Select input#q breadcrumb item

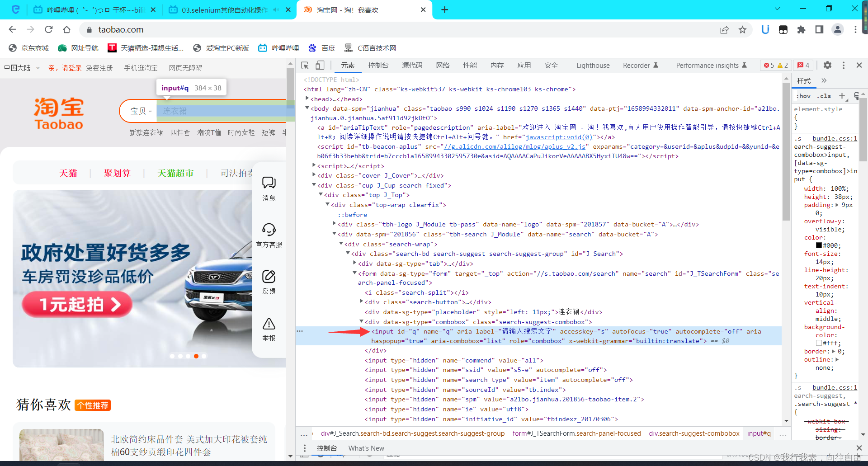coord(759,433)
